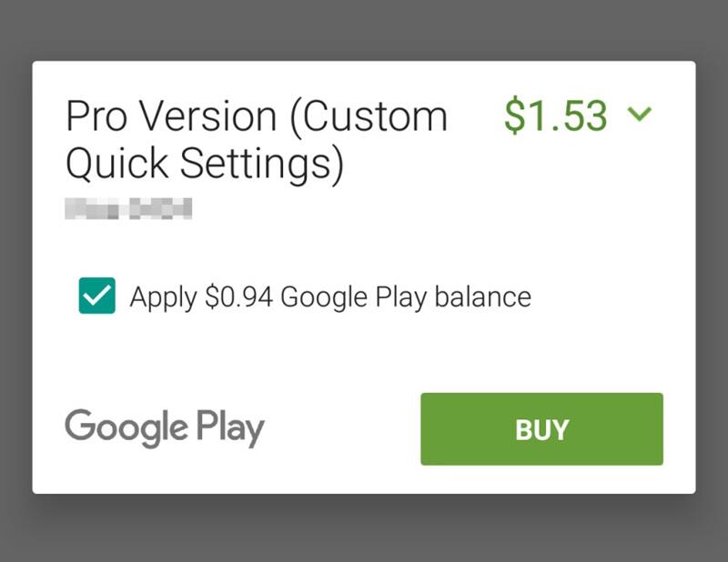This screenshot has height=562, width=728.
Task: Expand payment details using the green chevron
Action: pos(640,114)
